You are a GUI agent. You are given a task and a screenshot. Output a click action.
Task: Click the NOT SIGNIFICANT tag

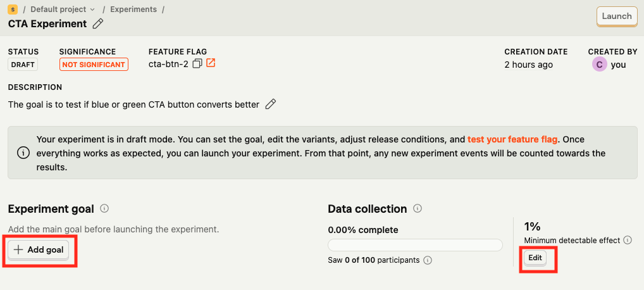click(94, 65)
